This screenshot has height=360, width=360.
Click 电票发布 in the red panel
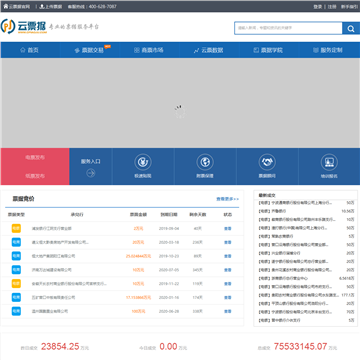[x=35, y=157]
